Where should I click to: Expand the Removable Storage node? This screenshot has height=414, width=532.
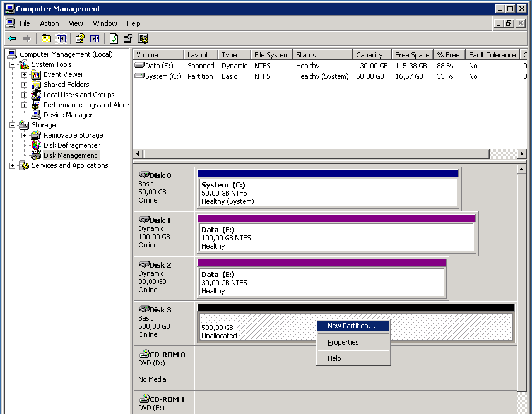coord(24,136)
